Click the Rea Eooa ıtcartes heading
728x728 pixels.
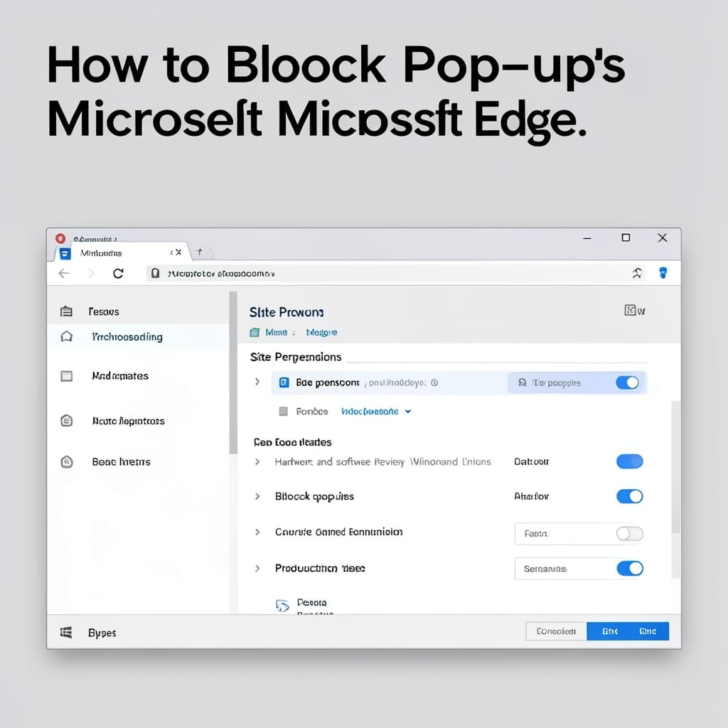coord(292,442)
